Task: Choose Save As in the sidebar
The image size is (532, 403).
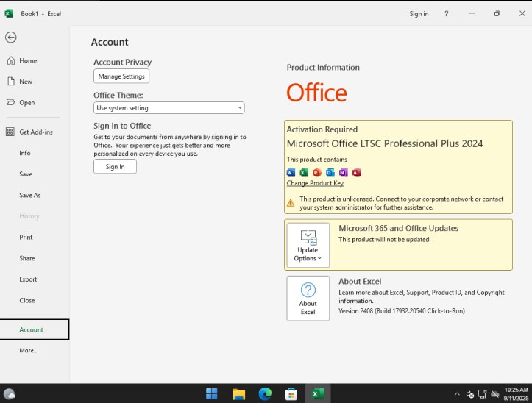Action: [30, 195]
